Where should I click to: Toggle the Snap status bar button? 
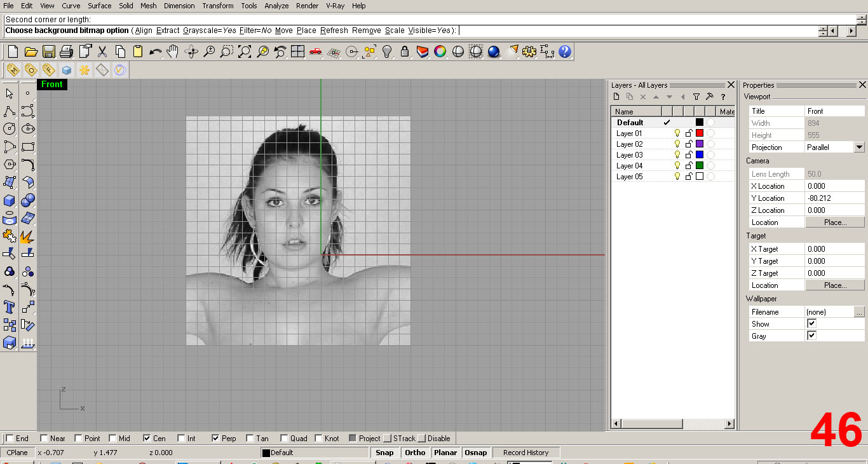(384, 453)
